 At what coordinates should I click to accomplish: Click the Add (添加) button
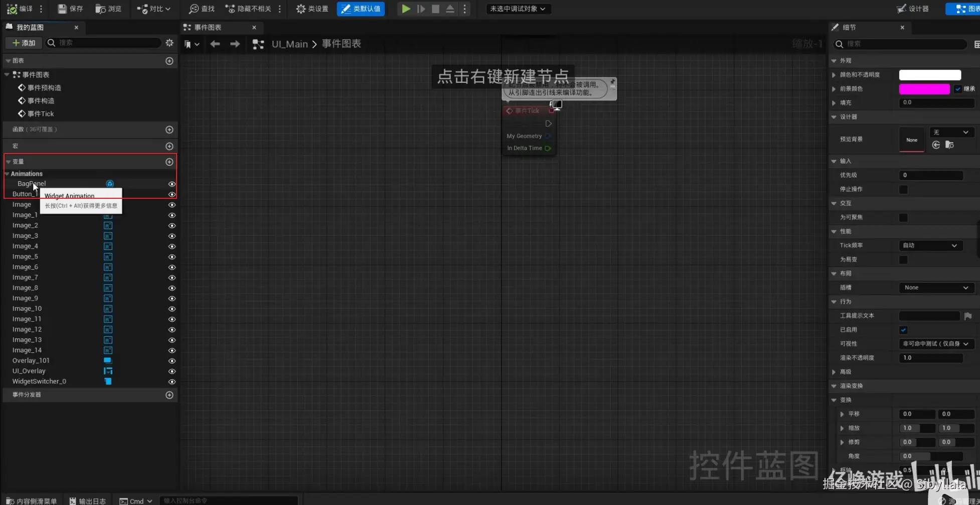(24, 43)
